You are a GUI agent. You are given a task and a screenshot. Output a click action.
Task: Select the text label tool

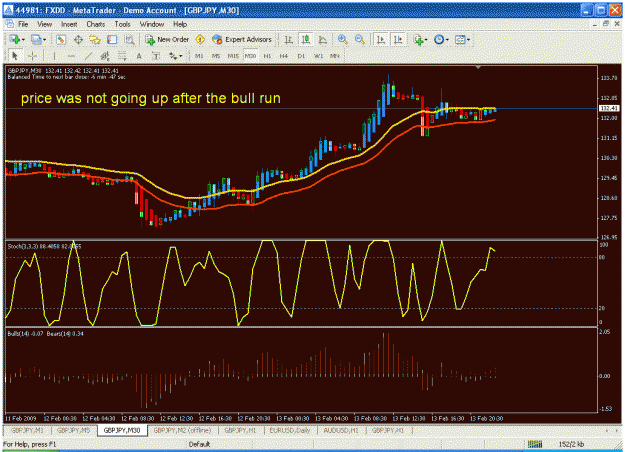click(156, 56)
